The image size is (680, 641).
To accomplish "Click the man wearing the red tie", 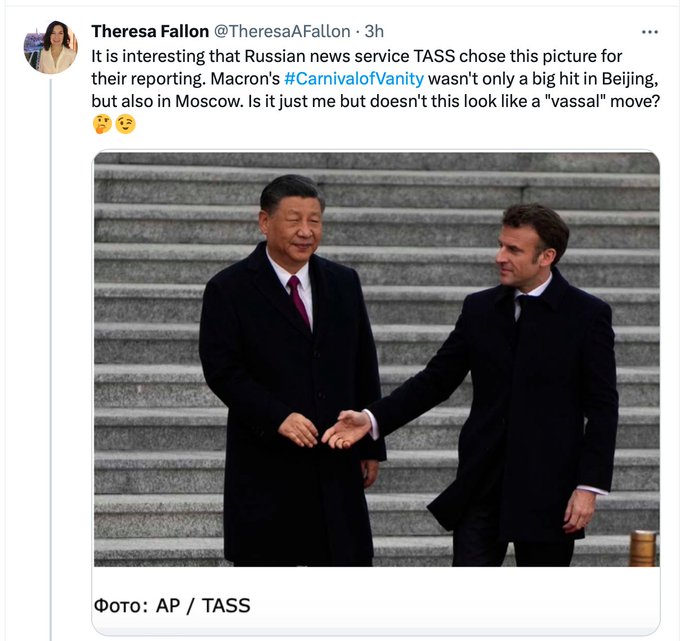I will 291,371.
